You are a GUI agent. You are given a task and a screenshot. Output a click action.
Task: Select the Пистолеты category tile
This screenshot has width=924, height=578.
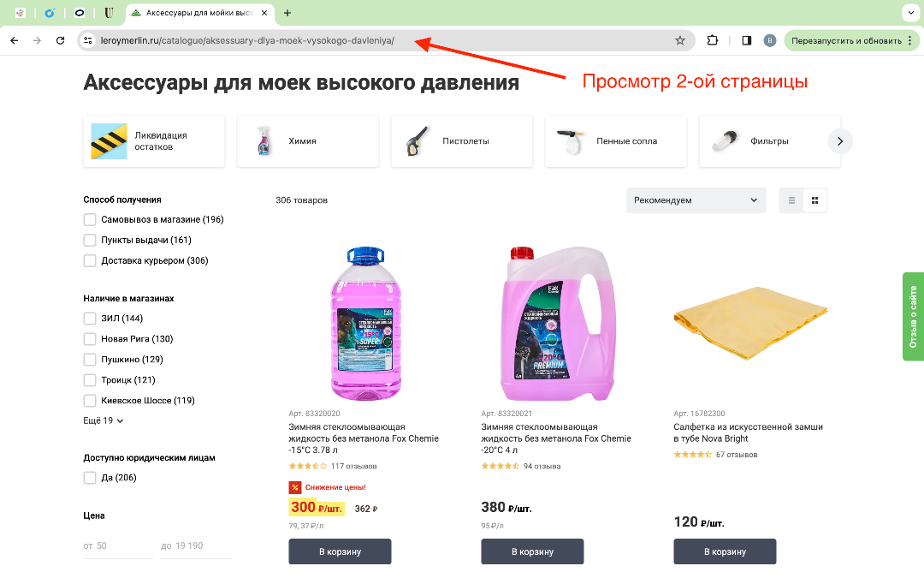click(x=461, y=141)
